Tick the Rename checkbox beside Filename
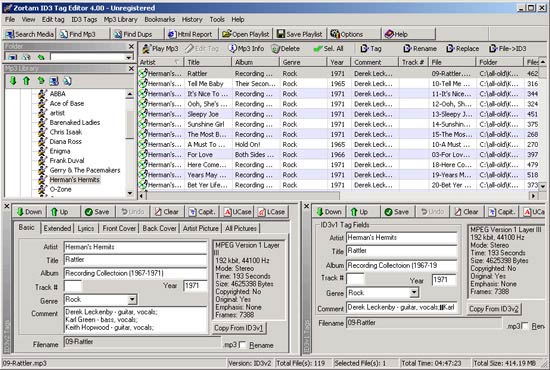This screenshot has width=550, height=370. click(242, 345)
